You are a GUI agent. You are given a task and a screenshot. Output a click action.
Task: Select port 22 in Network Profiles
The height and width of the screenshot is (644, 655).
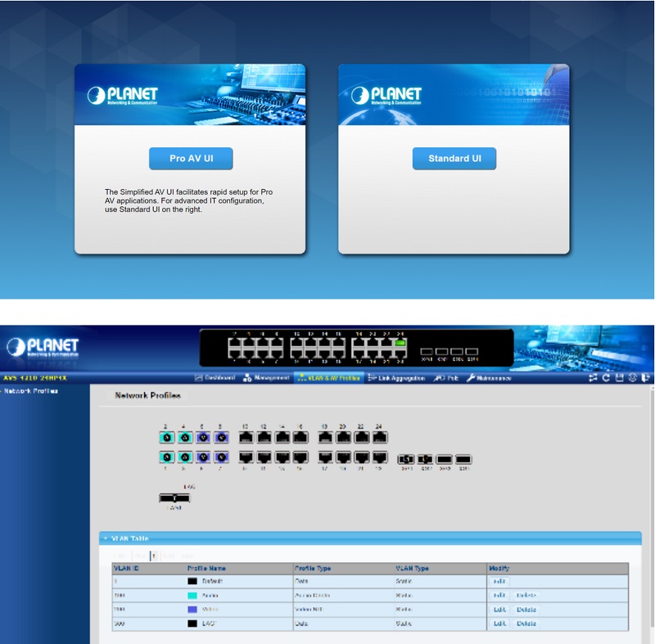362,438
